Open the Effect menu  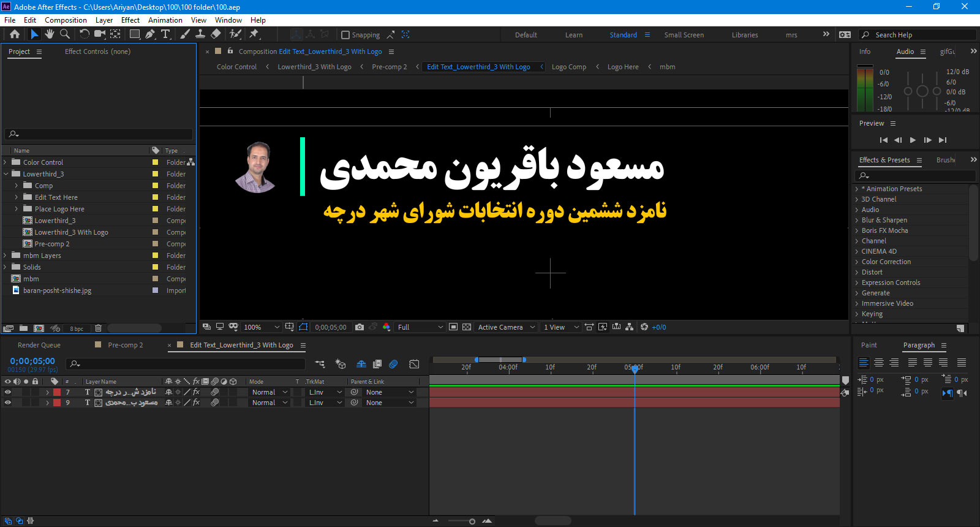click(130, 20)
